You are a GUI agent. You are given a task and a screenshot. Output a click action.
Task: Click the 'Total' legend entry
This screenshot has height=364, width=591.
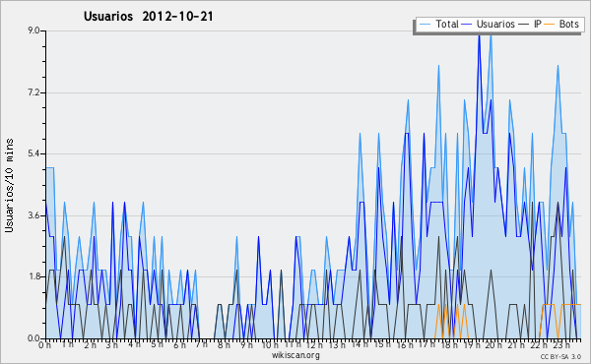[x=447, y=24]
